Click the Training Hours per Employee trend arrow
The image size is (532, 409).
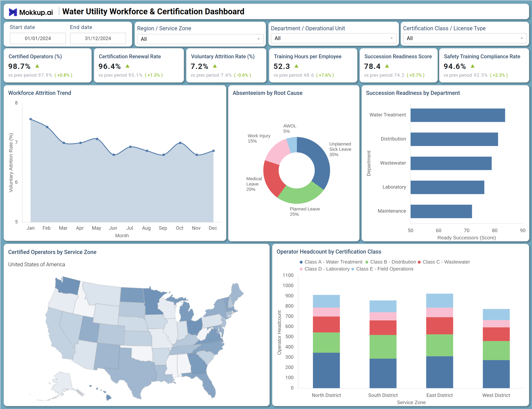(x=296, y=66)
